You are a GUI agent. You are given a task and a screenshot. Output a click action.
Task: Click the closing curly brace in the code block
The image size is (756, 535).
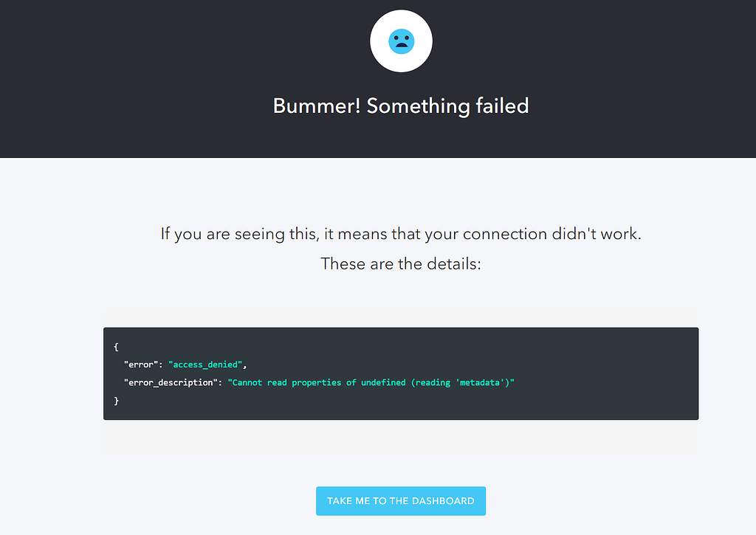point(116,400)
